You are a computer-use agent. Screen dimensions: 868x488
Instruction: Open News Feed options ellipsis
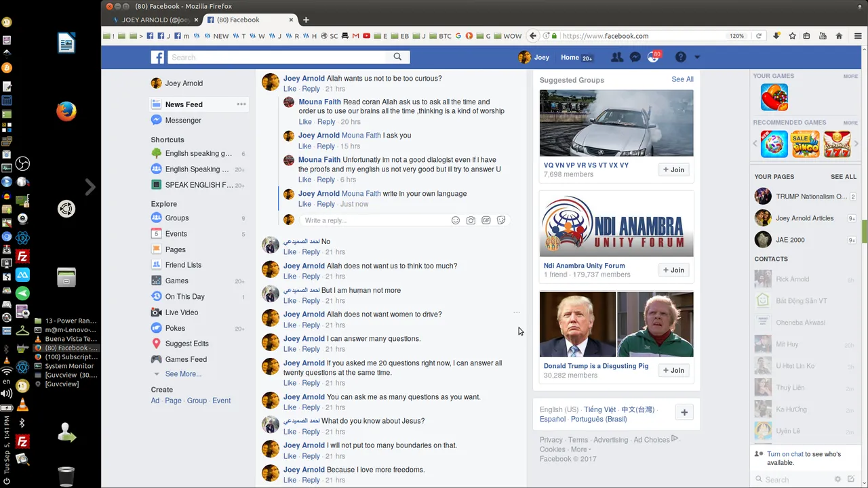241,104
